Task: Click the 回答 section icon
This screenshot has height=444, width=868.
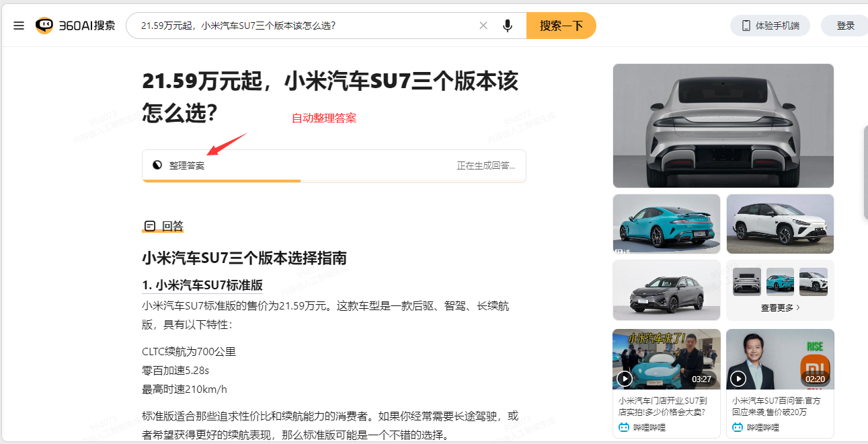Action: (150, 226)
